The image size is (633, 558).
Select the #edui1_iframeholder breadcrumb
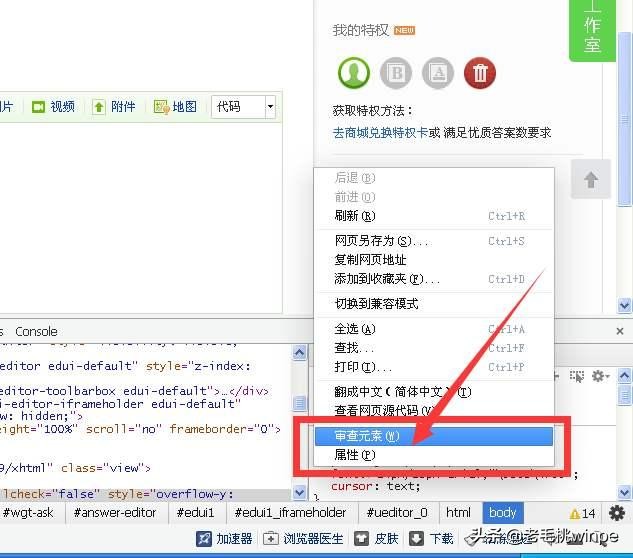pyautogui.click(x=290, y=513)
